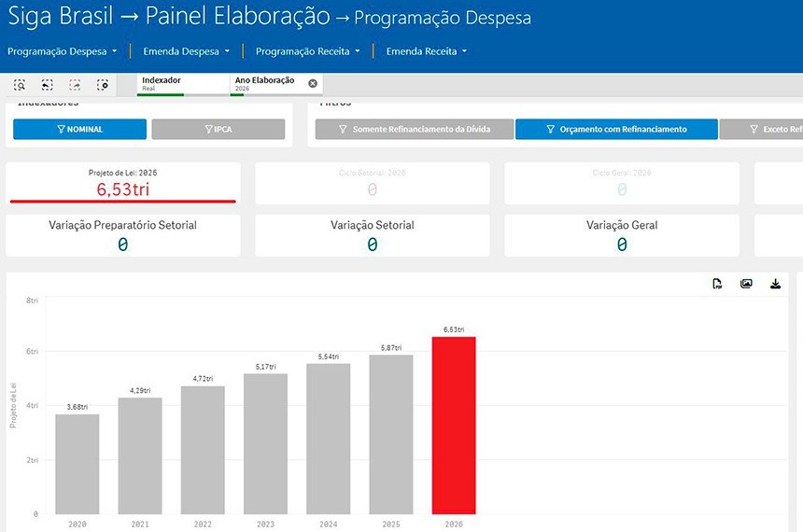Image resolution: width=803 pixels, height=532 pixels.
Task: Export the chart as an image
Action: pyautogui.click(x=746, y=284)
